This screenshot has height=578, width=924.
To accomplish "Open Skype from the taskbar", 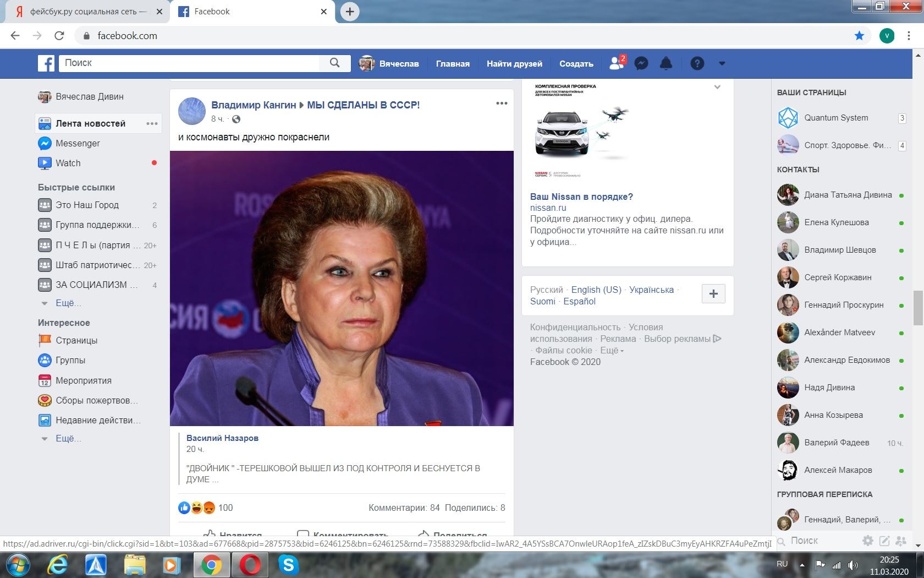I will tap(288, 565).
